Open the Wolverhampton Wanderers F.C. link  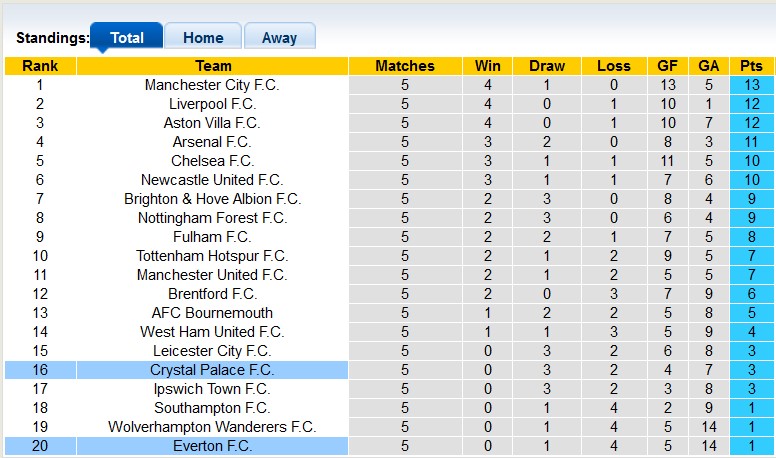pyautogui.click(x=212, y=427)
